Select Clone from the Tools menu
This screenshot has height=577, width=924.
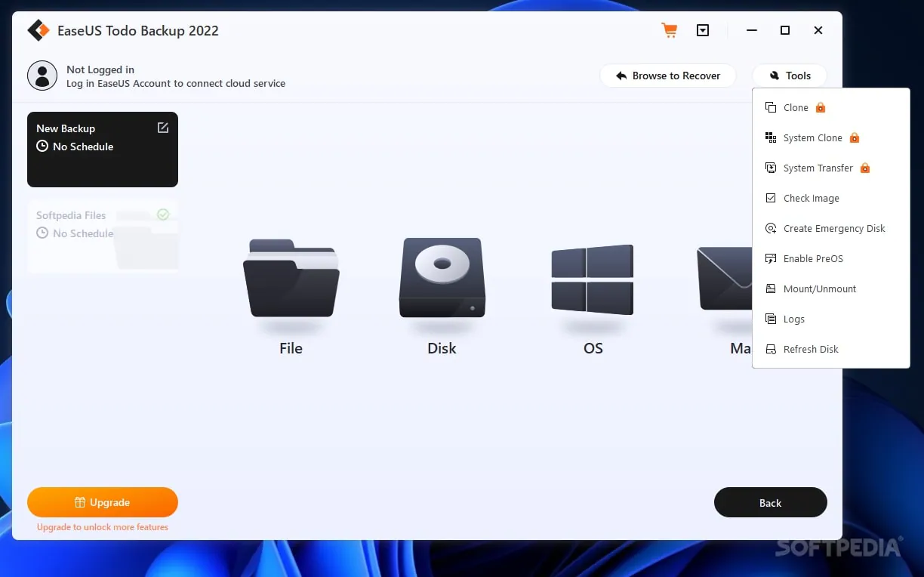pyautogui.click(x=830, y=107)
